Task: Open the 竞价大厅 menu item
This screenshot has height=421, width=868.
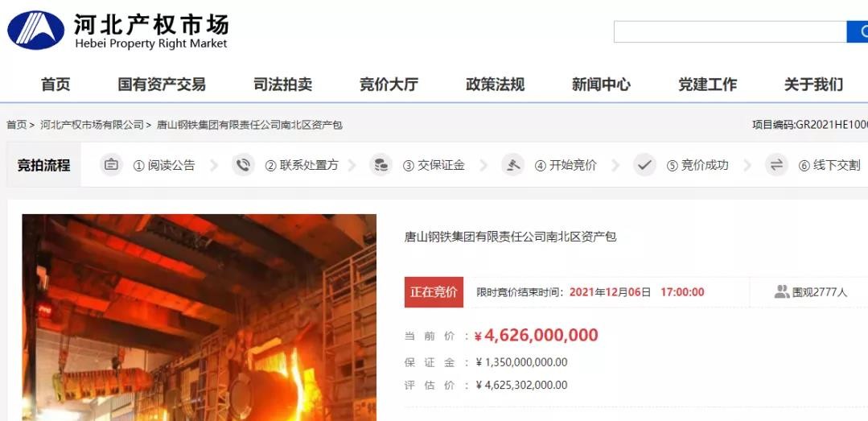Action: (x=389, y=85)
